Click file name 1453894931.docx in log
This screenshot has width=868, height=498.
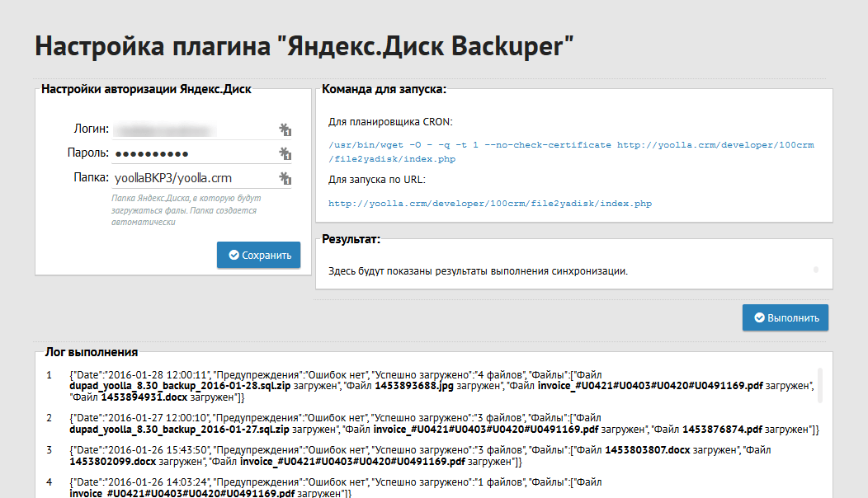coord(144,397)
